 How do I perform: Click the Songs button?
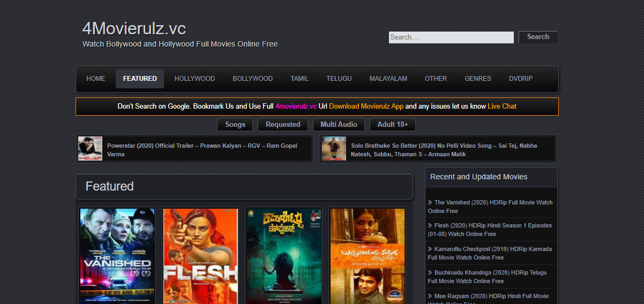(235, 125)
